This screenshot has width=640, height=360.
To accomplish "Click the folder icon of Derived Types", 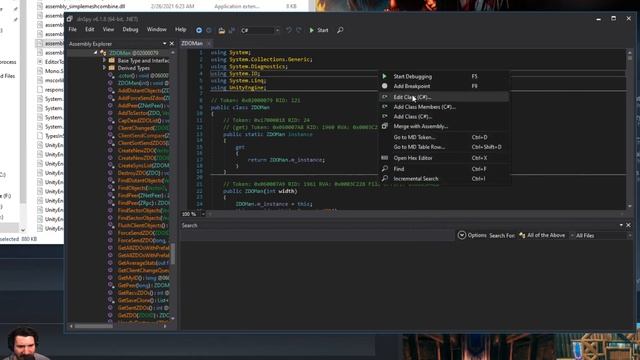I will pos(111,68).
